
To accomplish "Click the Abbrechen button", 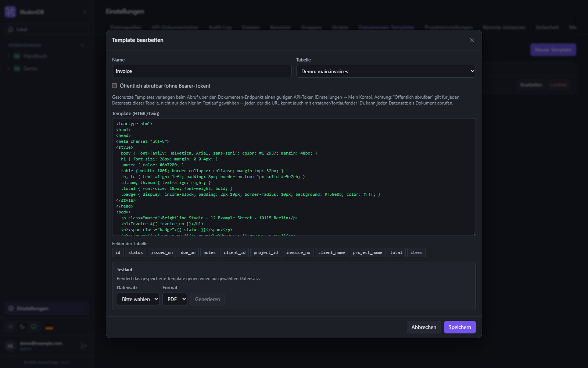I will tap(424, 327).
